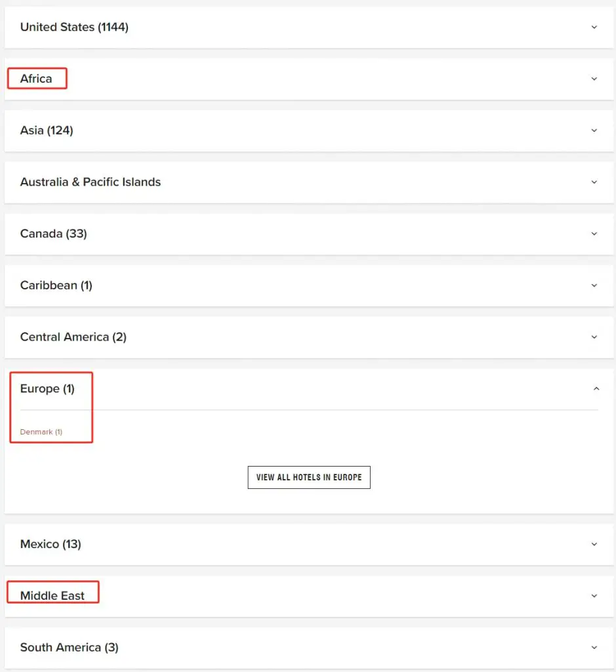The image size is (616, 672).
Task: Open Australia & Pacific Islands chevron
Action: [594, 182]
